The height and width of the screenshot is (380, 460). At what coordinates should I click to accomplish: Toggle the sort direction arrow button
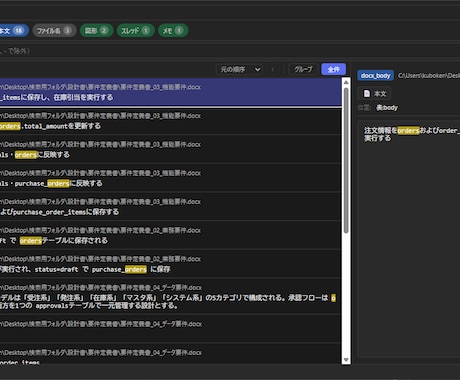click(273, 69)
